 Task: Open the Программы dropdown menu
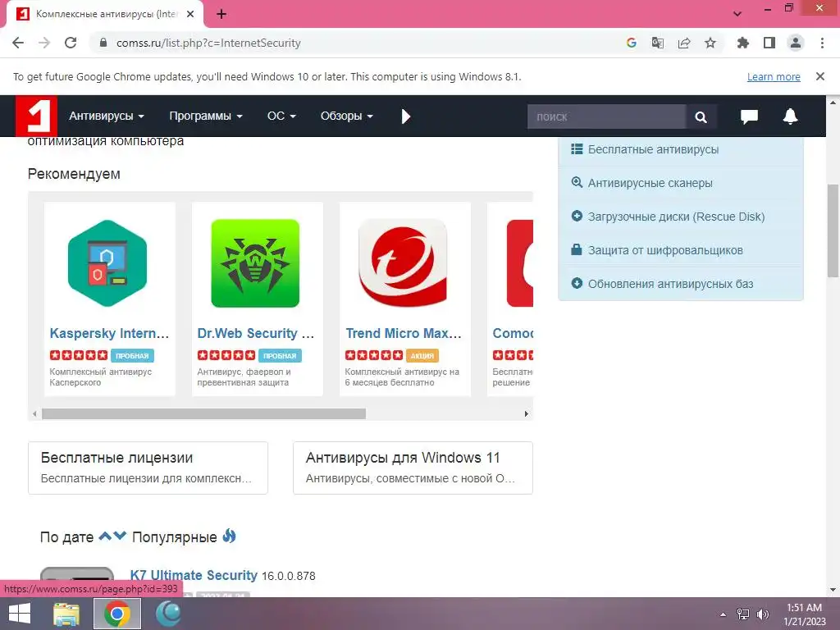(206, 116)
